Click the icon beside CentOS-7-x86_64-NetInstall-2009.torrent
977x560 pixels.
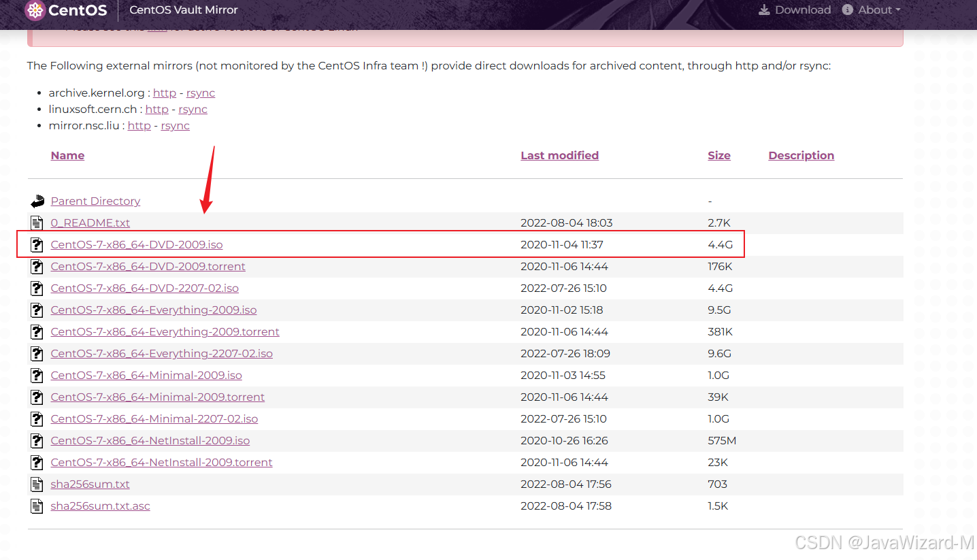click(x=37, y=463)
